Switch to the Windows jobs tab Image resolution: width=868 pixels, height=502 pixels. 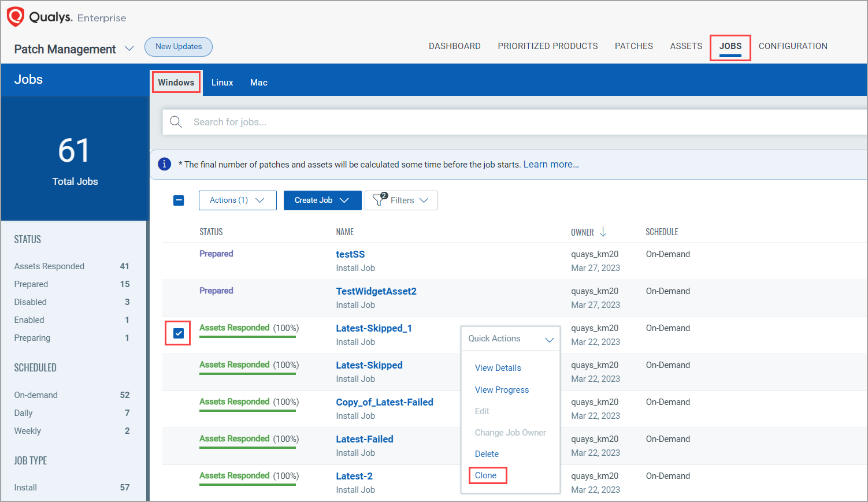pos(176,83)
